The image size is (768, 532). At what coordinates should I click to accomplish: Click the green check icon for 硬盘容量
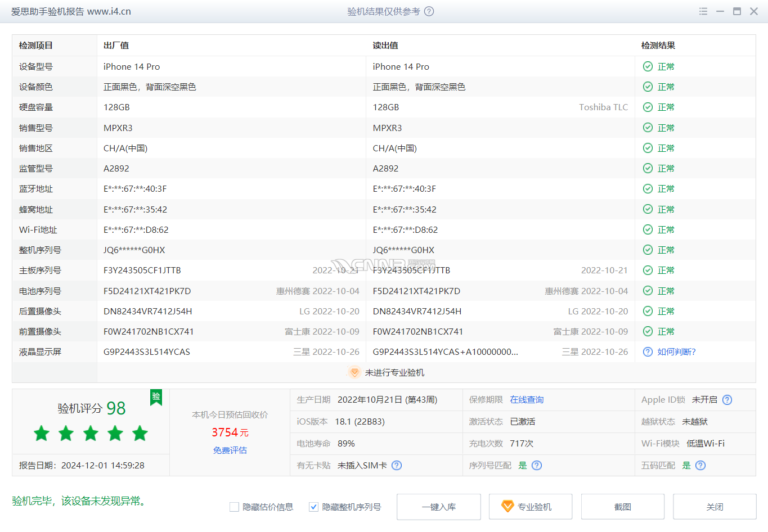tap(648, 107)
